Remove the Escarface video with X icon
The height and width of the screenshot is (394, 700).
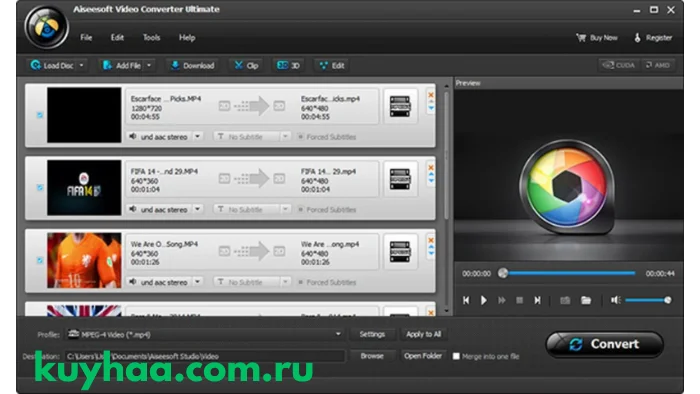(x=431, y=95)
